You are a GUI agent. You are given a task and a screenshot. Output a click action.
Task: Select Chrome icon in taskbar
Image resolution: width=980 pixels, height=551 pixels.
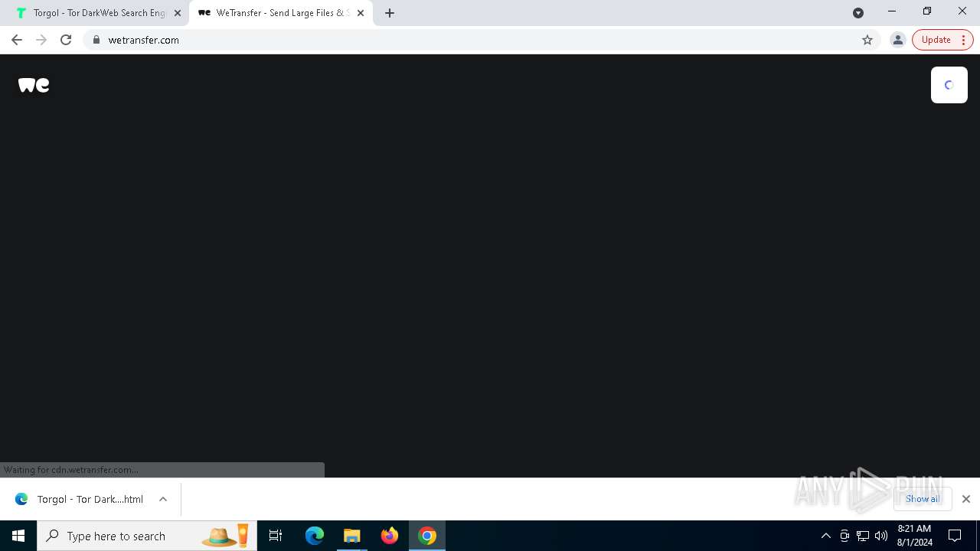click(x=427, y=536)
